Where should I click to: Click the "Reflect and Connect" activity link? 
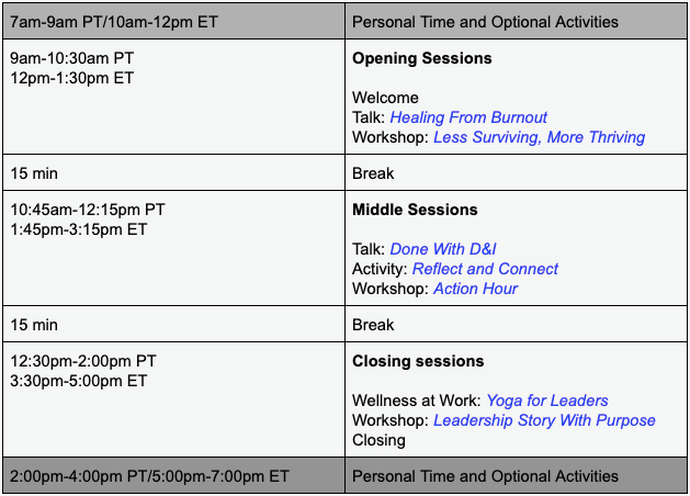(485, 269)
